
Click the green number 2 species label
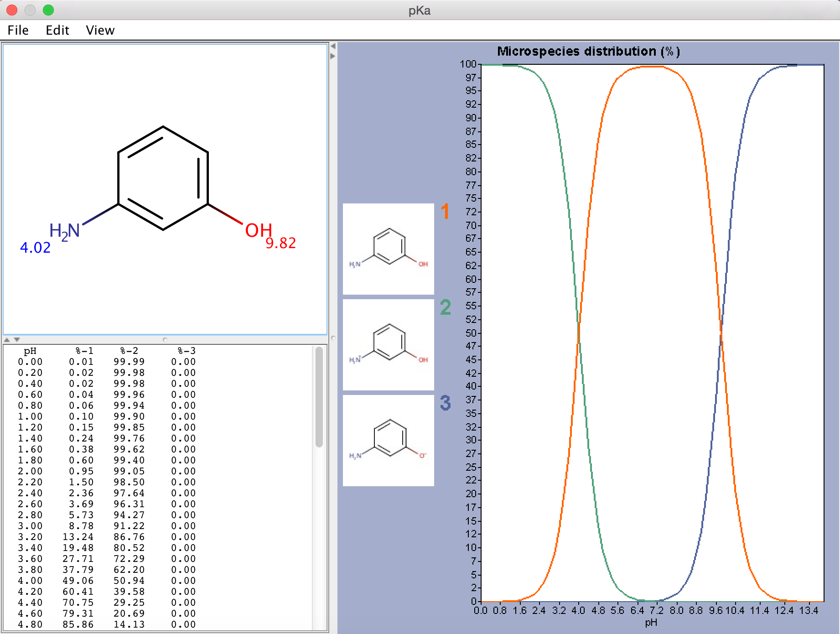click(445, 307)
